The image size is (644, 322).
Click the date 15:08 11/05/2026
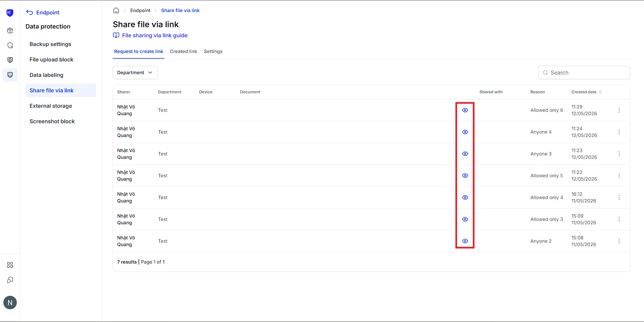pos(584,241)
